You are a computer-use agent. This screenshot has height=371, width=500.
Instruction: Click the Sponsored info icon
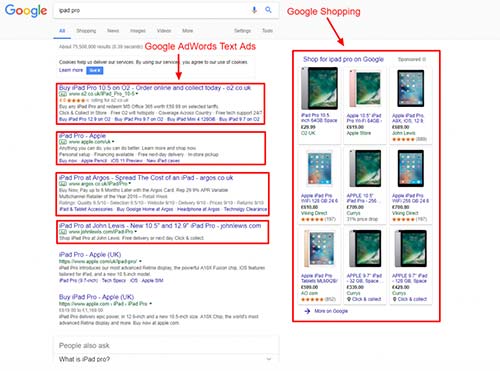click(424, 59)
